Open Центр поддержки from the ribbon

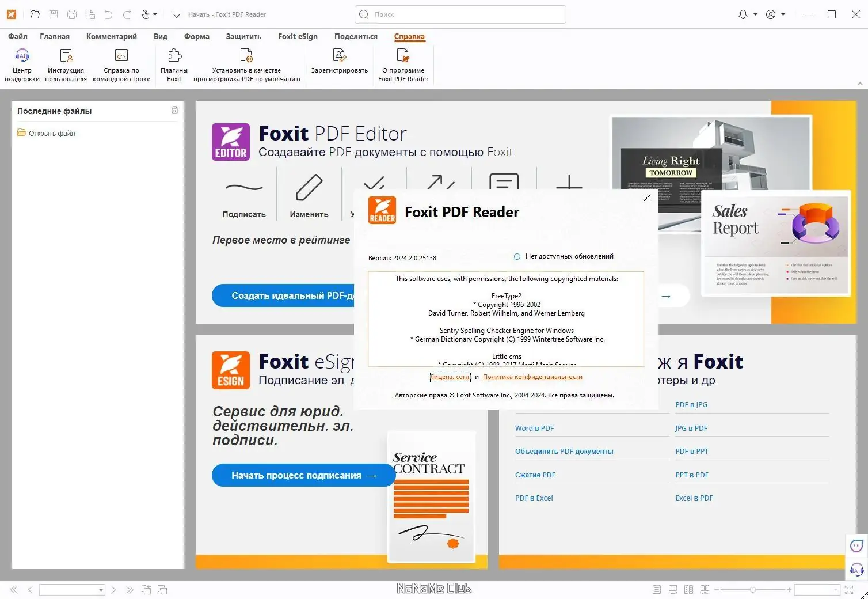click(x=22, y=65)
